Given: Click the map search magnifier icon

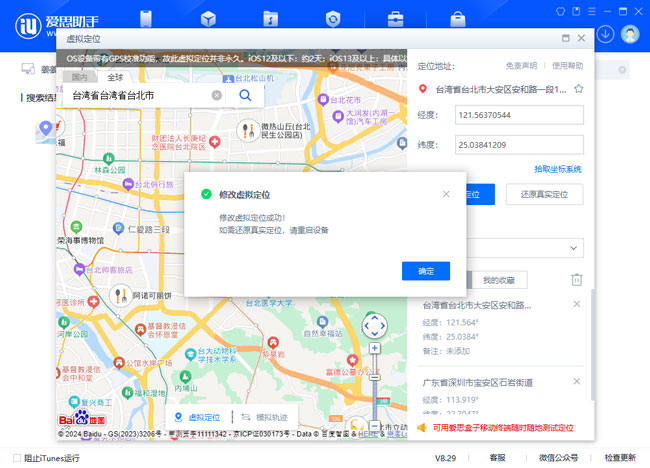Looking at the screenshot, I should pos(245,95).
